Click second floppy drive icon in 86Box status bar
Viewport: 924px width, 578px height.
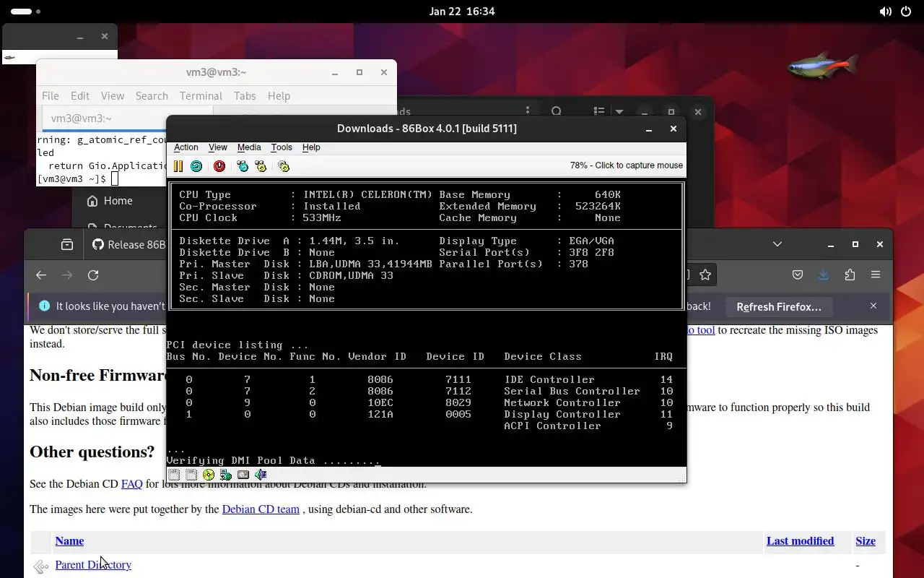coord(191,475)
